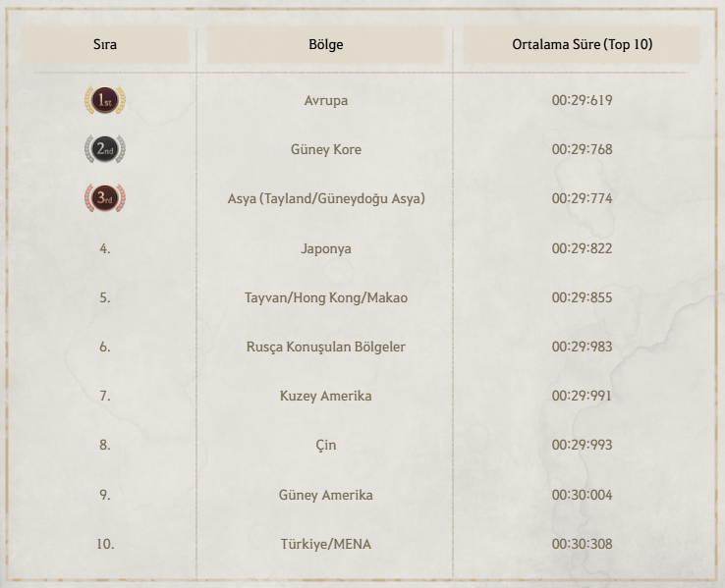Click Türkiye/MENA's time 00:30:308

pyautogui.click(x=582, y=544)
